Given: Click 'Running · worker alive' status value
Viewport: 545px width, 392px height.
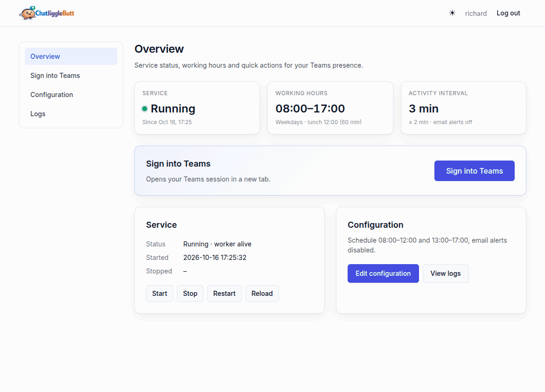Looking at the screenshot, I should tap(217, 244).
